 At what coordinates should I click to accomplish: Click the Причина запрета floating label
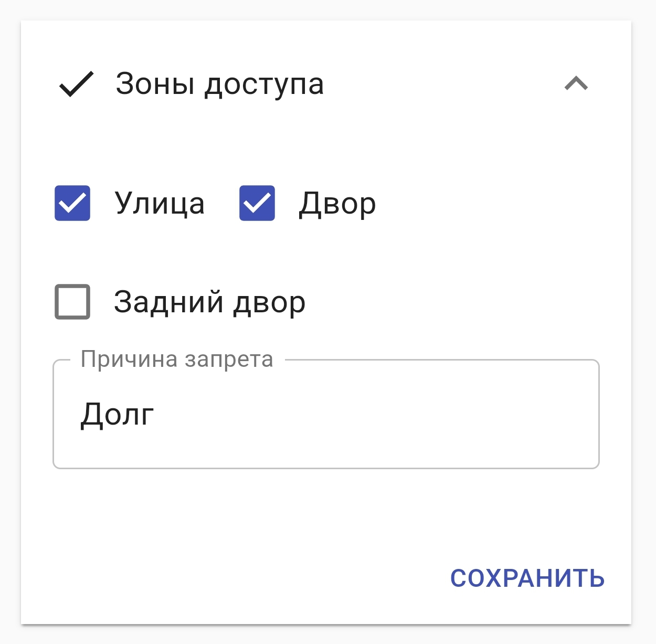click(177, 360)
